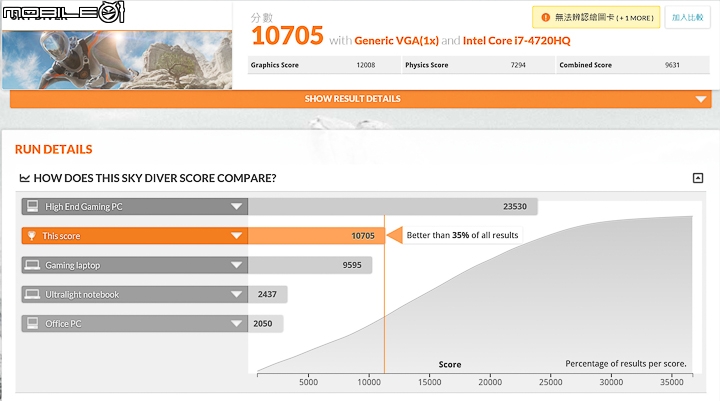Select the Physics Score value 7294
This screenshot has height=401, width=720.
pos(518,65)
